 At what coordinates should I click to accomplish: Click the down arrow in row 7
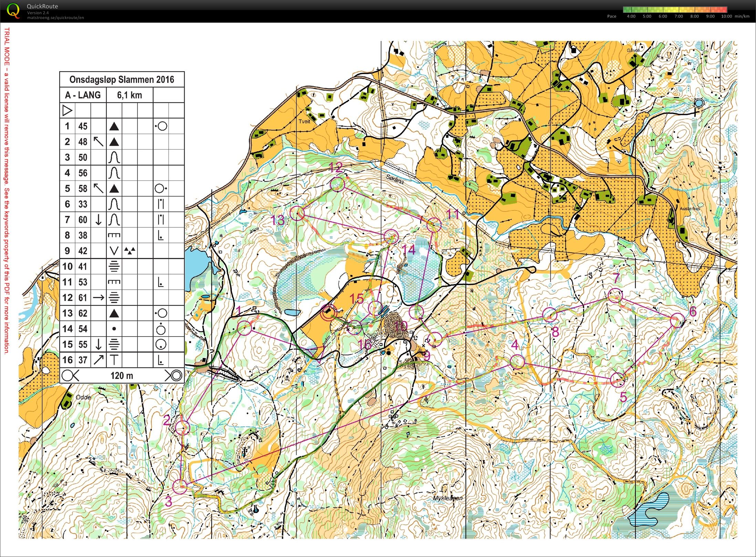pyautogui.click(x=99, y=219)
